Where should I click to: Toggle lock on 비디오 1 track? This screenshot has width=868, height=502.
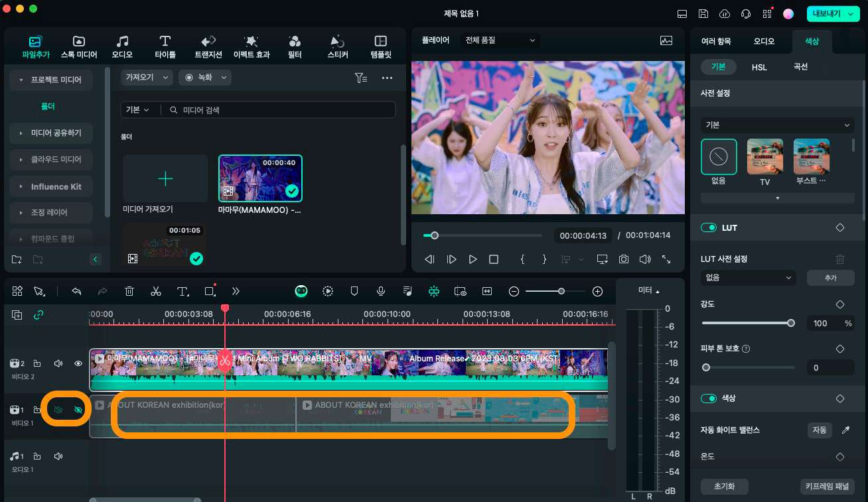click(x=37, y=410)
